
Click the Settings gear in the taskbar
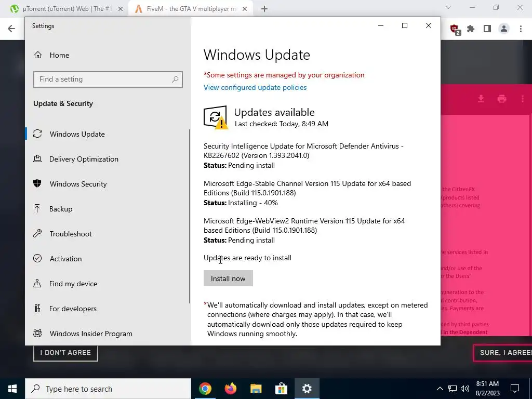click(307, 389)
